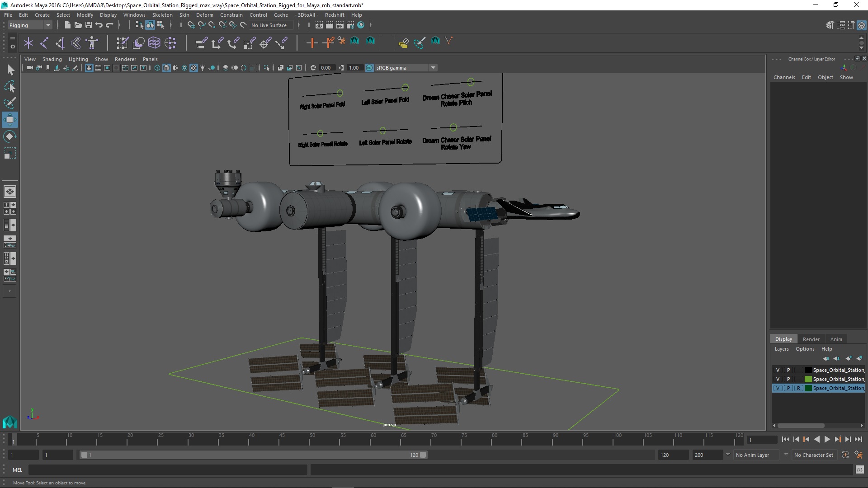
Task: Open the Display tab in Channel Box
Action: [x=783, y=338]
